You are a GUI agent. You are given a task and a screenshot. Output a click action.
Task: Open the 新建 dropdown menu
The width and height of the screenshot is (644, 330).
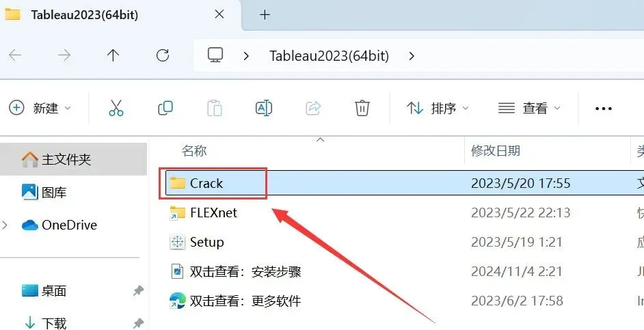pos(40,109)
